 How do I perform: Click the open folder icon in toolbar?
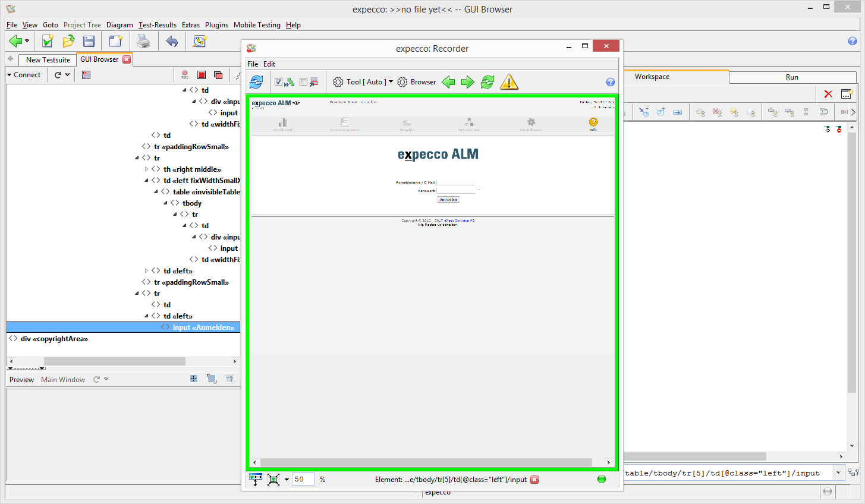[69, 41]
